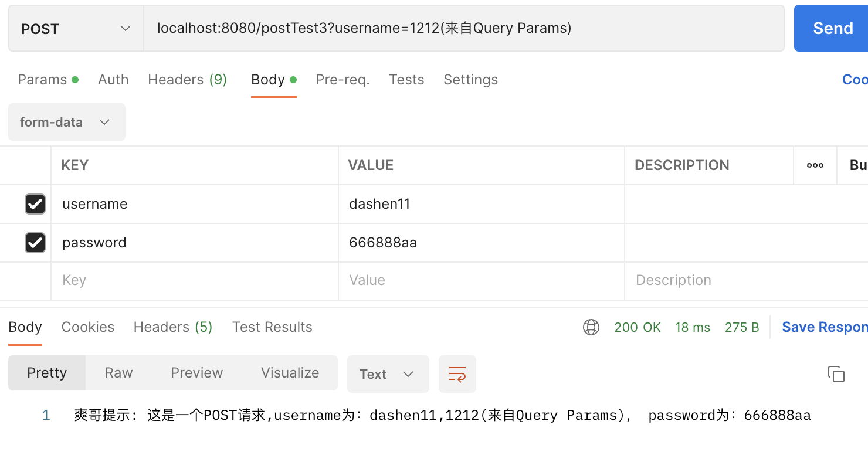Edit the dashen11 value cell
The image size is (868, 462).
(x=481, y=204)
